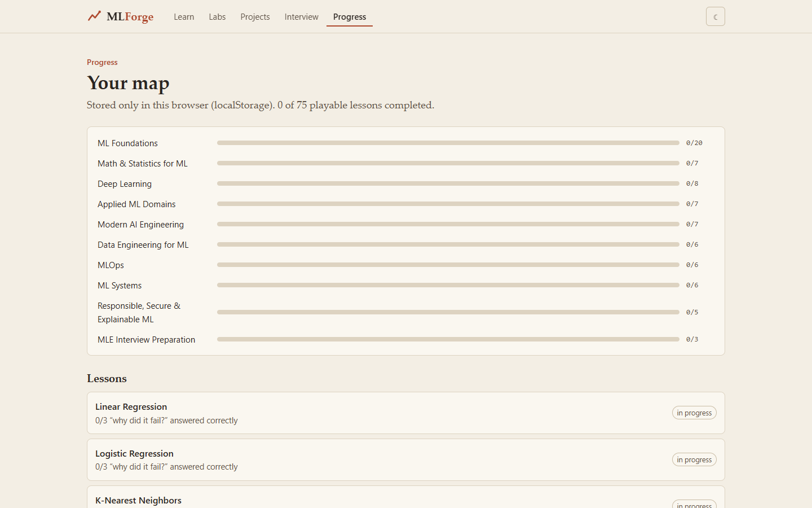Click the 0/3 count for Interview Preparation

[692, 339]
